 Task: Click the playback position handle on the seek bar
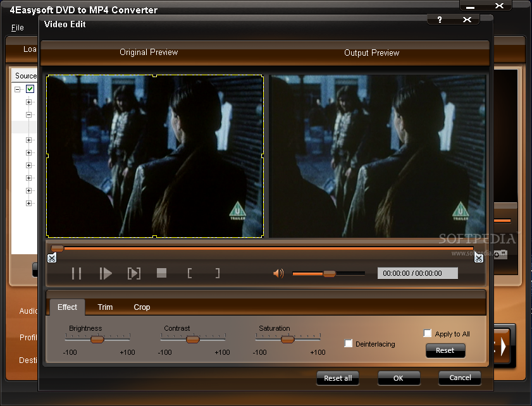point(58,249)
